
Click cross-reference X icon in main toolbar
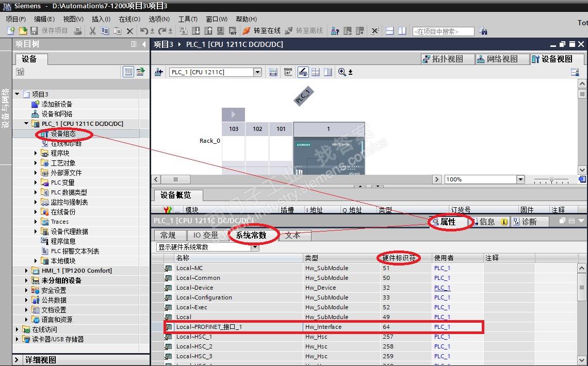click(374, 31)
